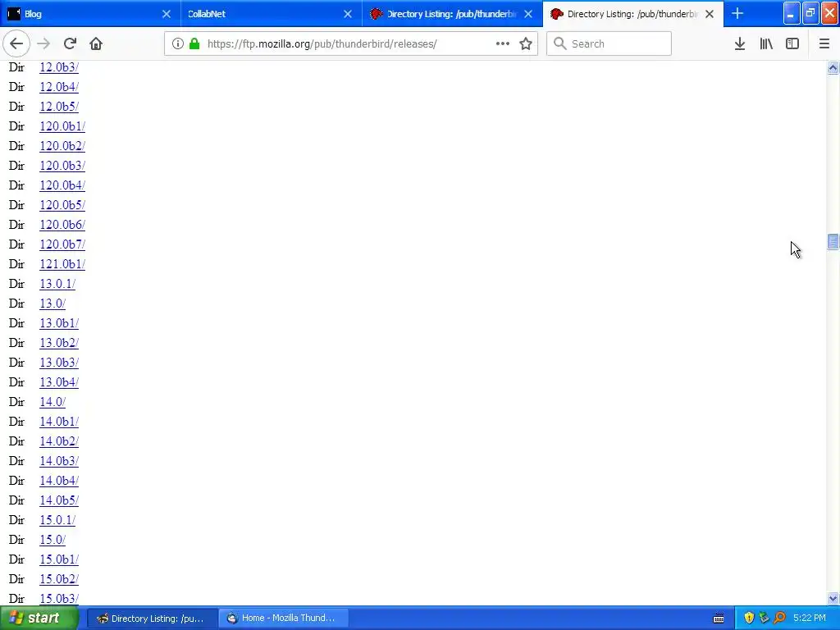840x630 pixels.
Task: Close the CollabNet tab
Action: click(x=348, y=14)
